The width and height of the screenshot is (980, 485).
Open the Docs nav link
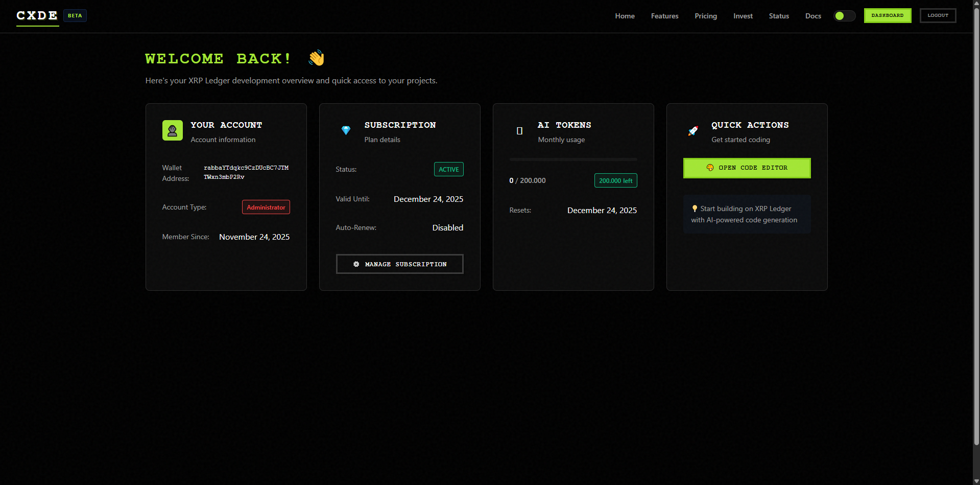pyautogui.click(x=813, y=16)
